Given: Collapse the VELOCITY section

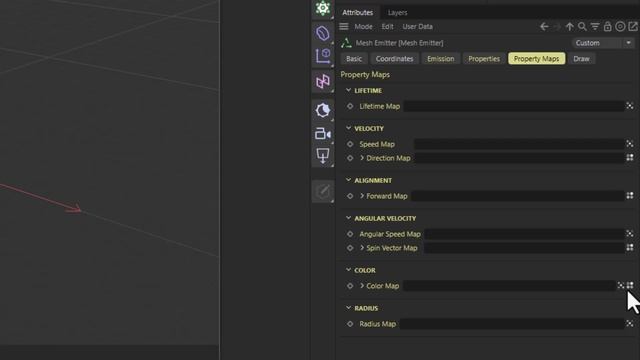Looking at the screenshot, I should coord(348,128).
